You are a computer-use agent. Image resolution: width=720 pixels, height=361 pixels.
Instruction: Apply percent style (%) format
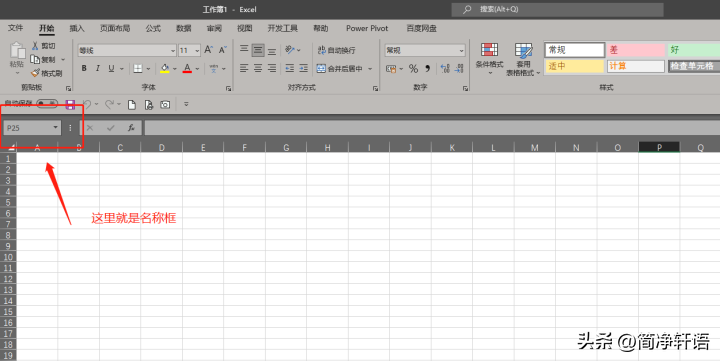point(413,68)
